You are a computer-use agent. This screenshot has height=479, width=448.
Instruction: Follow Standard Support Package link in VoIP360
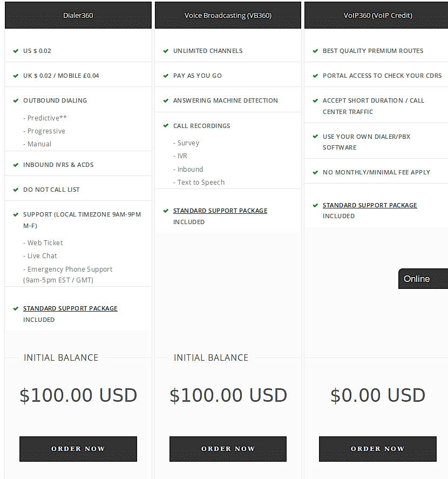pyautogui.click(x=370, y=205)
